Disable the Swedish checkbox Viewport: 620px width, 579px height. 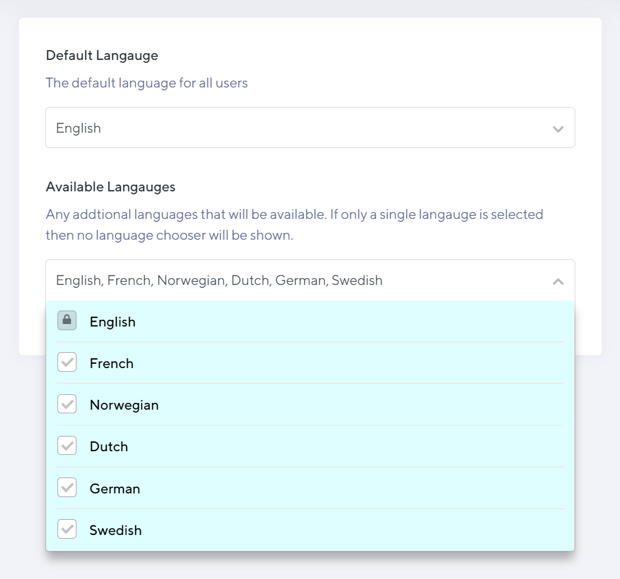[x=67, y=530]
